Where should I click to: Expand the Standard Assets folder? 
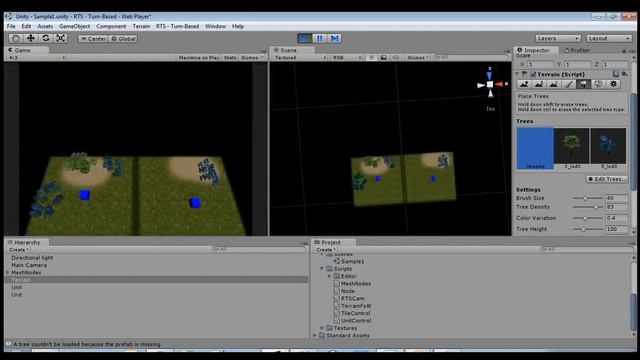(315, 335)
